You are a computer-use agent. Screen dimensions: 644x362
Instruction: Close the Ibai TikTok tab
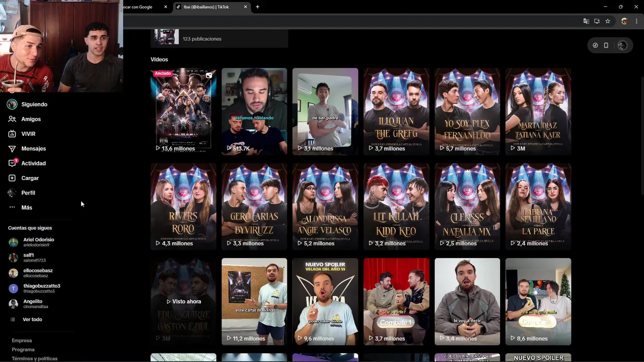tap(246, 7)
